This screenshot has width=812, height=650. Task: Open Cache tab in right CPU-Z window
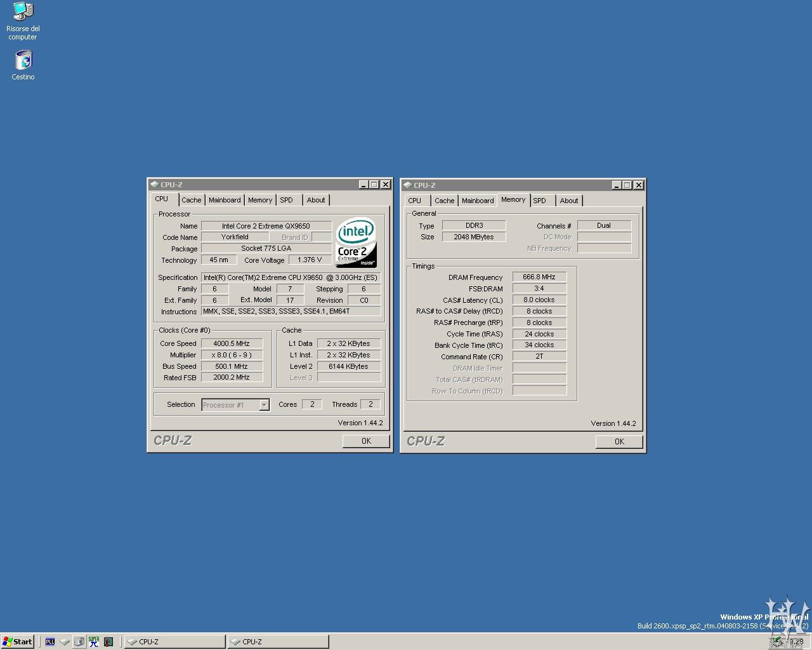[x=444, y=201]
